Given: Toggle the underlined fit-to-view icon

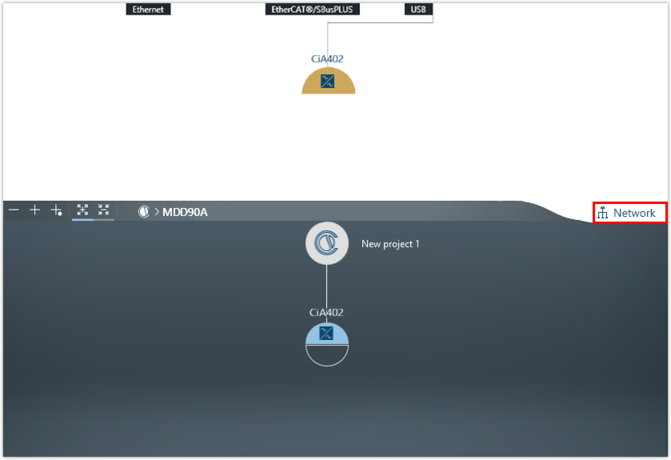Looking at the screenshot, I should [83, 210].
